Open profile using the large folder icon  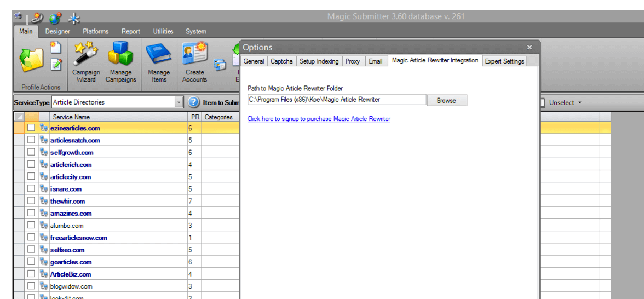[x=32, y=61]
